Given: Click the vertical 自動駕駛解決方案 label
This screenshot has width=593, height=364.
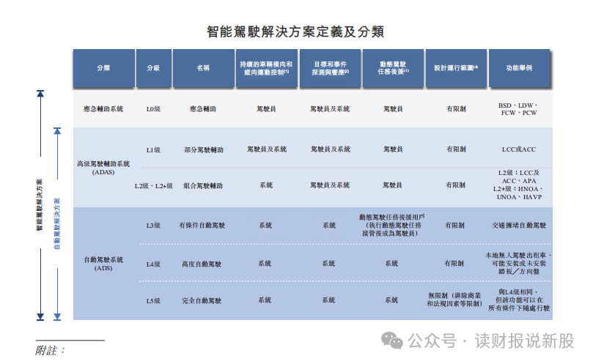Looking at the screenshot, I should tap(57, 223).
